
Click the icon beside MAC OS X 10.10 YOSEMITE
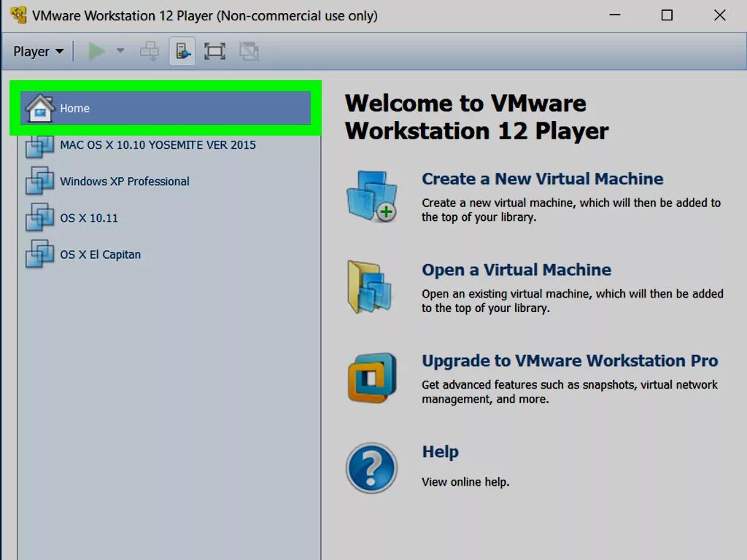click(x=39, y=146)
